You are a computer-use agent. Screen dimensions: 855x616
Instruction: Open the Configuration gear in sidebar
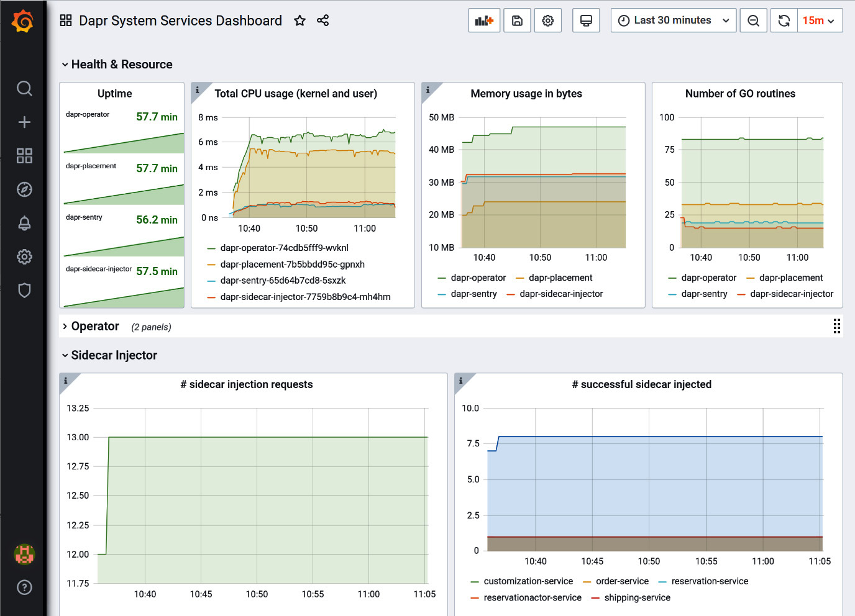[x=24, y=256]
